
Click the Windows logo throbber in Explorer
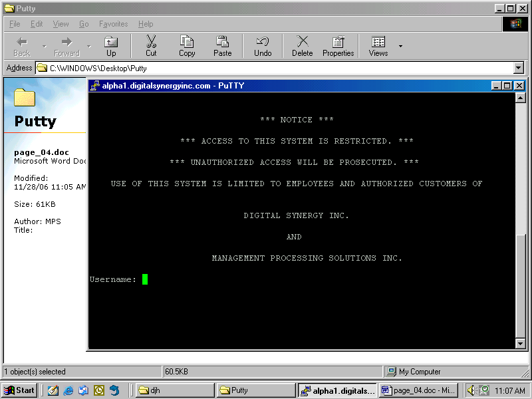[515, 24]
